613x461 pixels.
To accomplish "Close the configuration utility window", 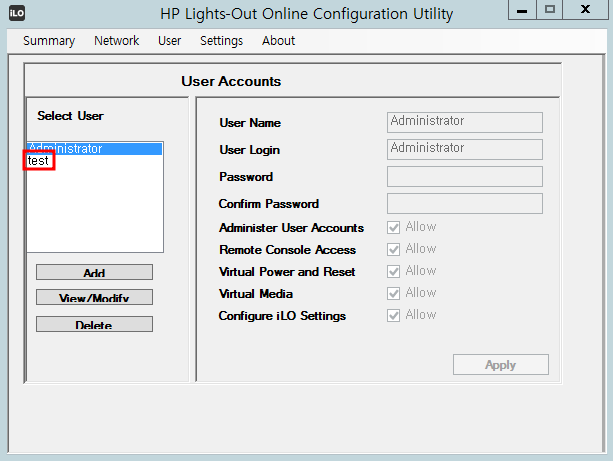I will coord(585,10).
